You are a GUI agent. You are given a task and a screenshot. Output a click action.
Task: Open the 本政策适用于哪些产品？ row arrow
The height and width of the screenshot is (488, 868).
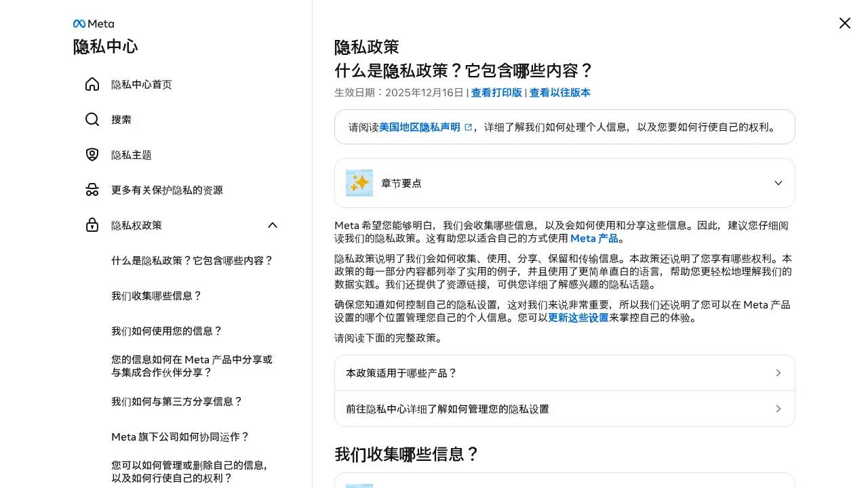[x=778, y=373]
